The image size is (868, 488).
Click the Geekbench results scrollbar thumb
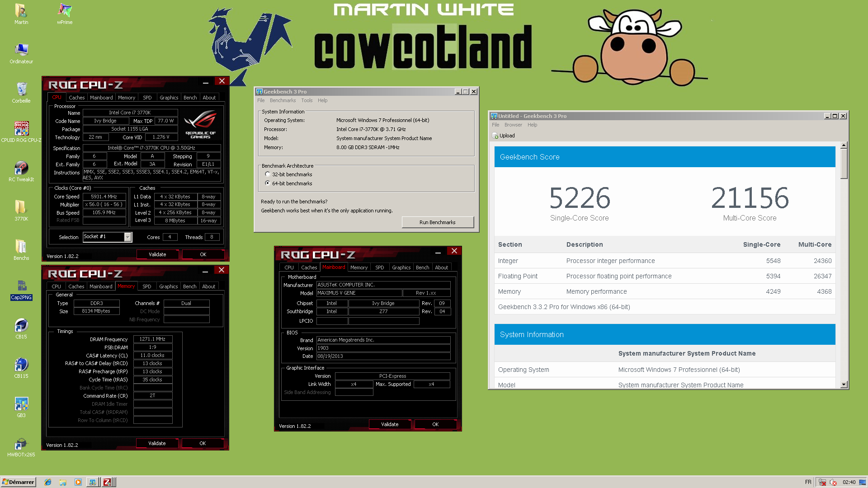tap(844, 164)
